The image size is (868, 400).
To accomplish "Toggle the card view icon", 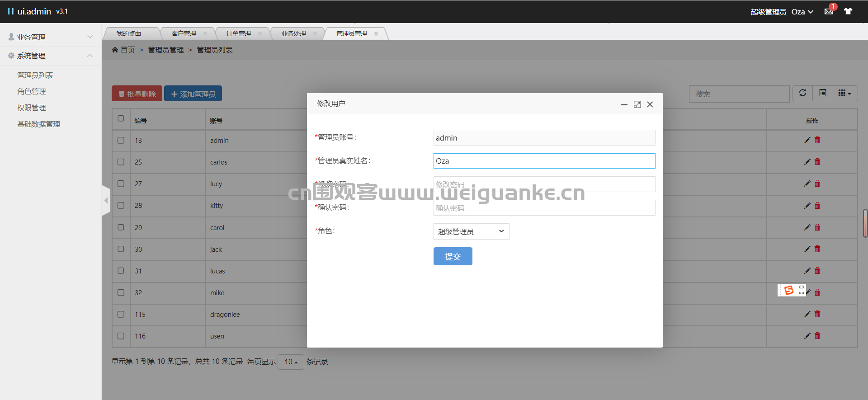I will coord(823,93).
